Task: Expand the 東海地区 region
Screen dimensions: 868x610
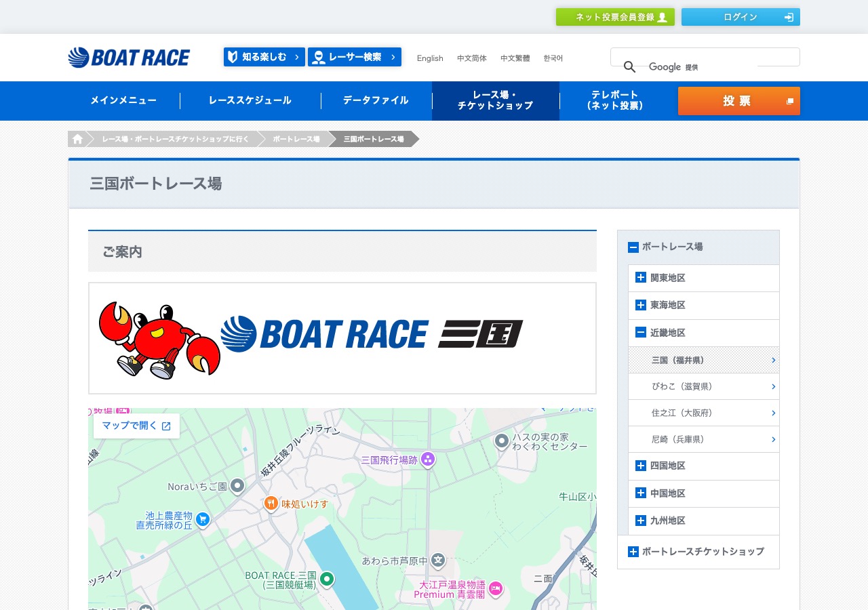Action: click(640, 305)
